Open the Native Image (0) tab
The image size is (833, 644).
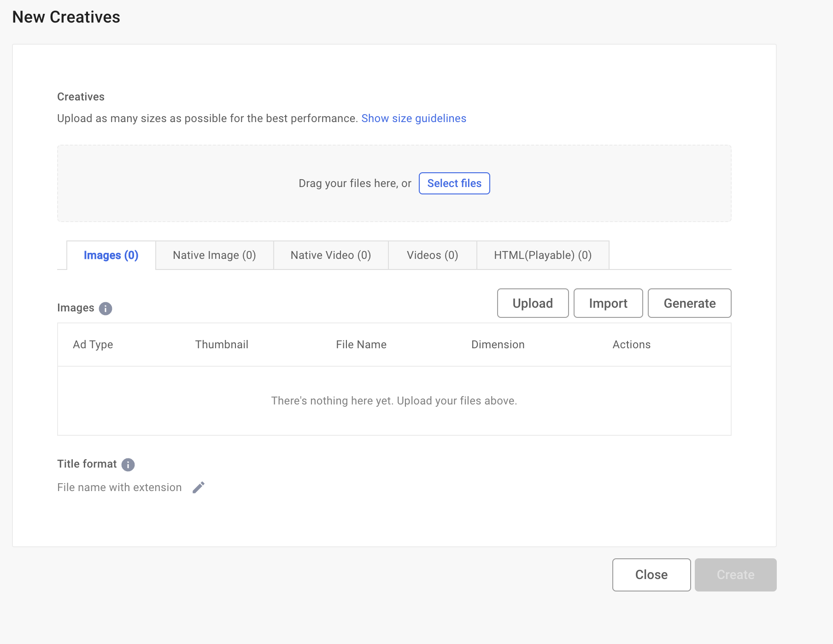pyautogui.click(x=214, y=255)
